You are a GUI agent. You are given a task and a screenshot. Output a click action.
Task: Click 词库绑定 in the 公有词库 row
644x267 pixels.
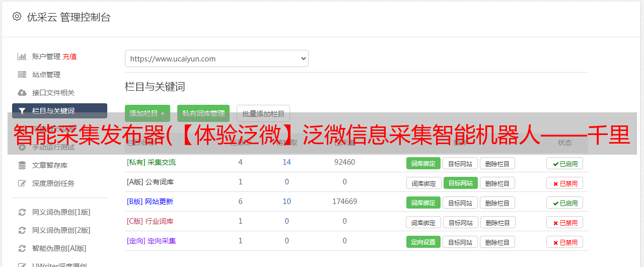[423, 183]
